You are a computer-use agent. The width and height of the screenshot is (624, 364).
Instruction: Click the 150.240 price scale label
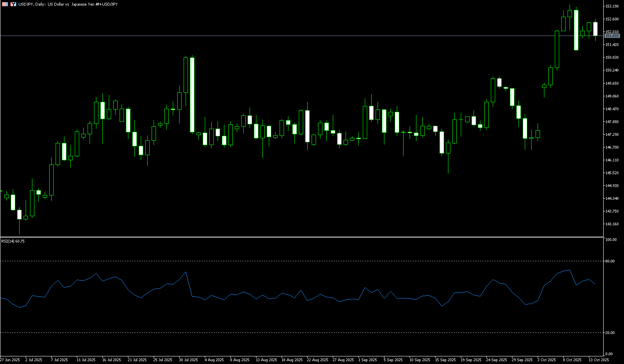tap(612, 70)
